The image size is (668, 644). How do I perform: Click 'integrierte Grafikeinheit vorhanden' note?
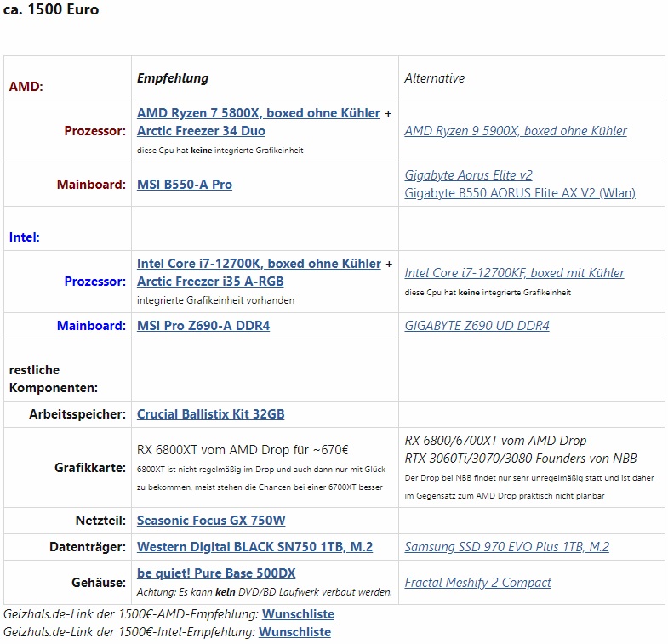215,300
